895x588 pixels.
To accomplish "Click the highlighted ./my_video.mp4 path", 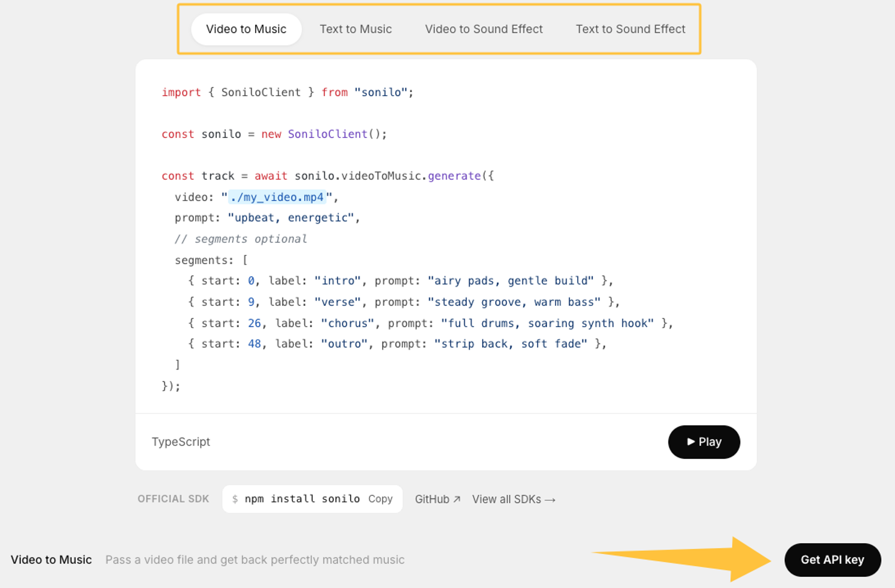I will click(277, 197).
